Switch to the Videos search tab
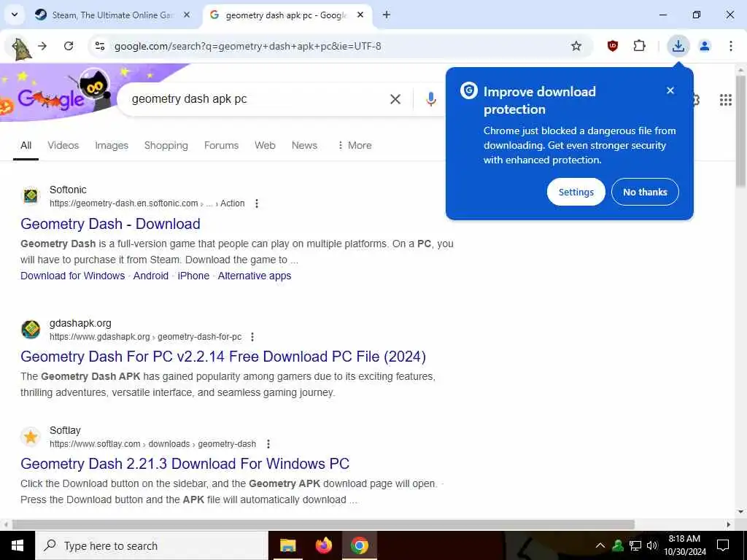747x560 pixels. [63, 146]
